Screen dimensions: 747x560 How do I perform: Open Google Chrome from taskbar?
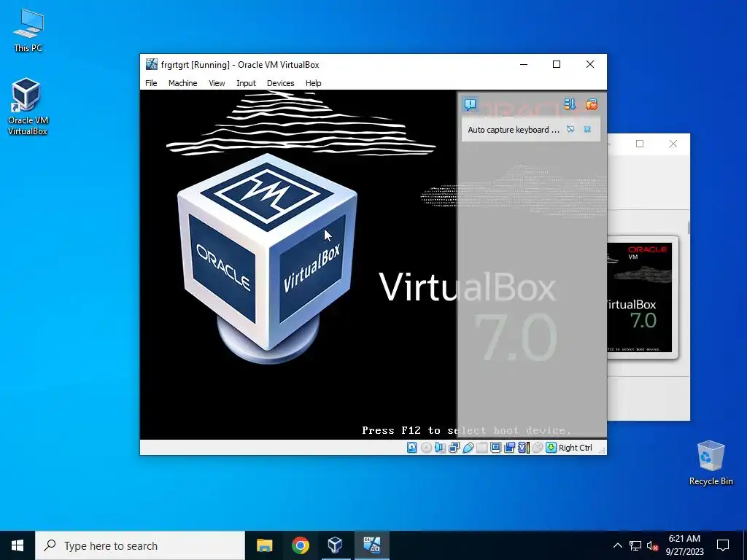300,545
